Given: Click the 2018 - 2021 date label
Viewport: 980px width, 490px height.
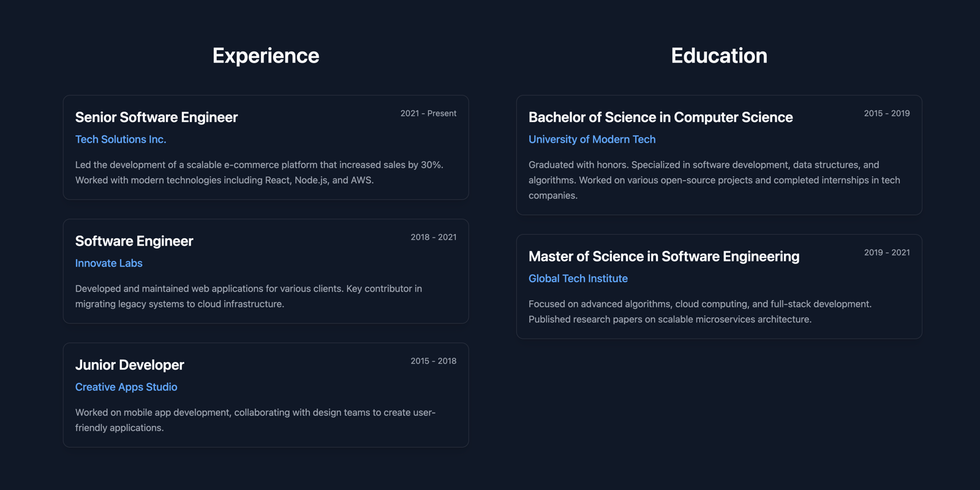Looking at the screenshot, I should point(434,237).
